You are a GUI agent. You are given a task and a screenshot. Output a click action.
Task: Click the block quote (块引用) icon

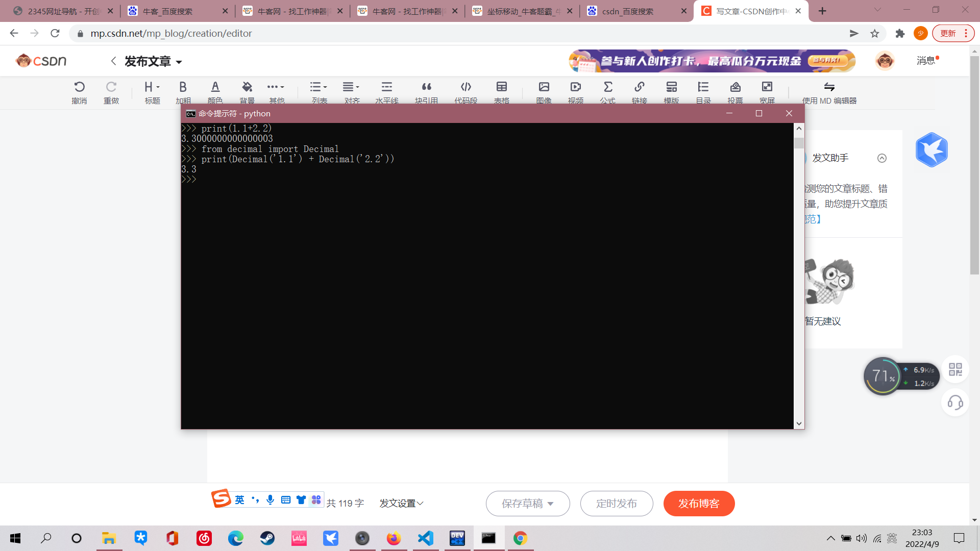[x=426, y=87]
